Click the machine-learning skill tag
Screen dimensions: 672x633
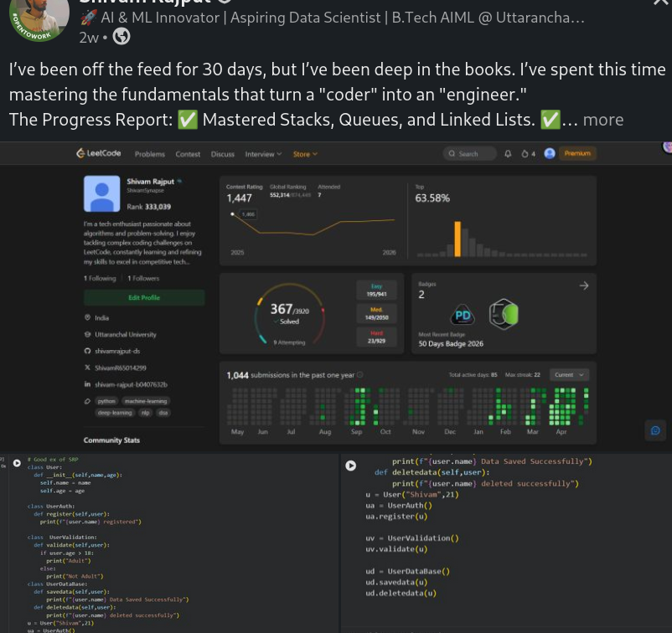146,401
